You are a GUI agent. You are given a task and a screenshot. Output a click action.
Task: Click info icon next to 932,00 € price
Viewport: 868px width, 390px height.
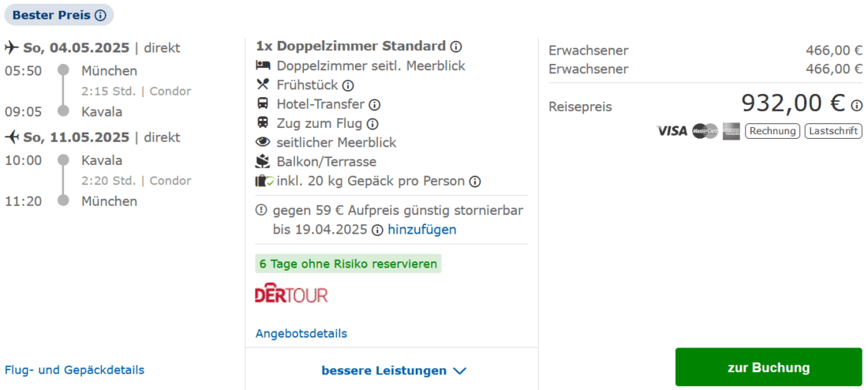(857, 105)
